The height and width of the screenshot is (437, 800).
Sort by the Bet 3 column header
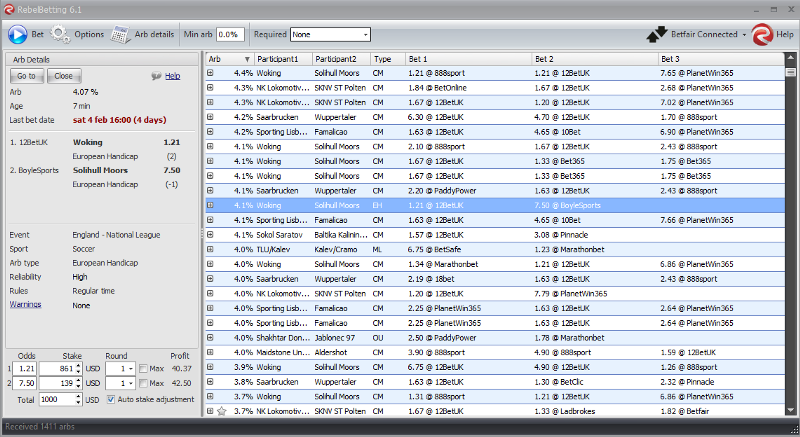pyautogui.click(x=721, y=59)
